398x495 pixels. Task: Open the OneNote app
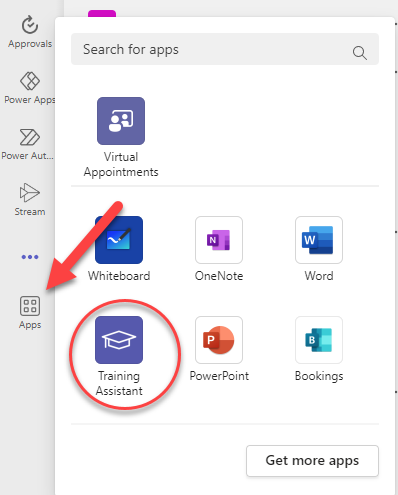pyautogui.click(x=219, y=249)
